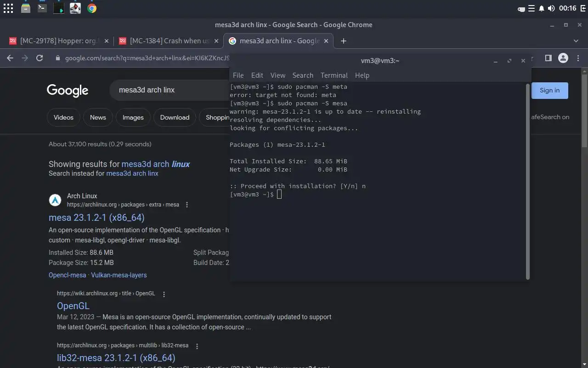Click the terminal command prompt line
The height and width of the screenshot is (368, 588).
click(255, 195)
